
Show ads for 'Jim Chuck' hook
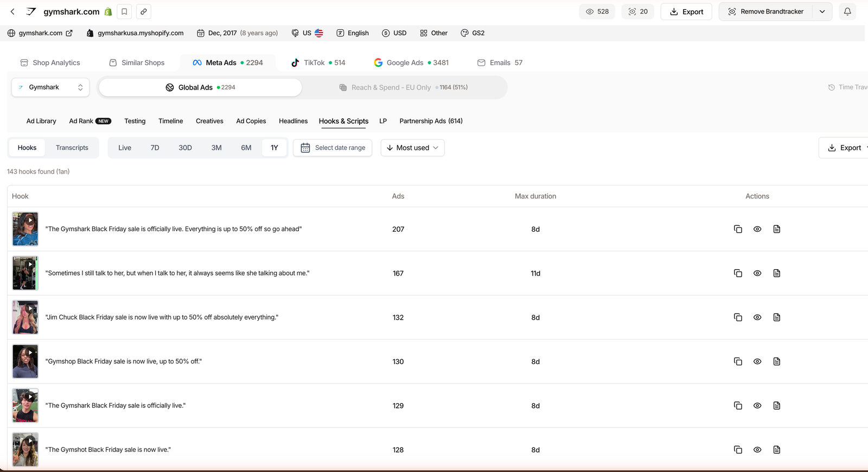coord(757,317)
